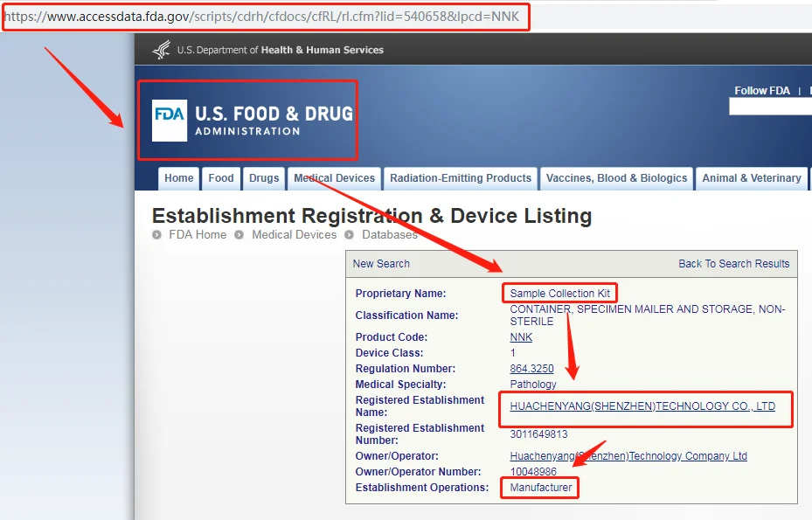Open the Medical Devices tab
The image size is (812, 520).
point(335,178)
